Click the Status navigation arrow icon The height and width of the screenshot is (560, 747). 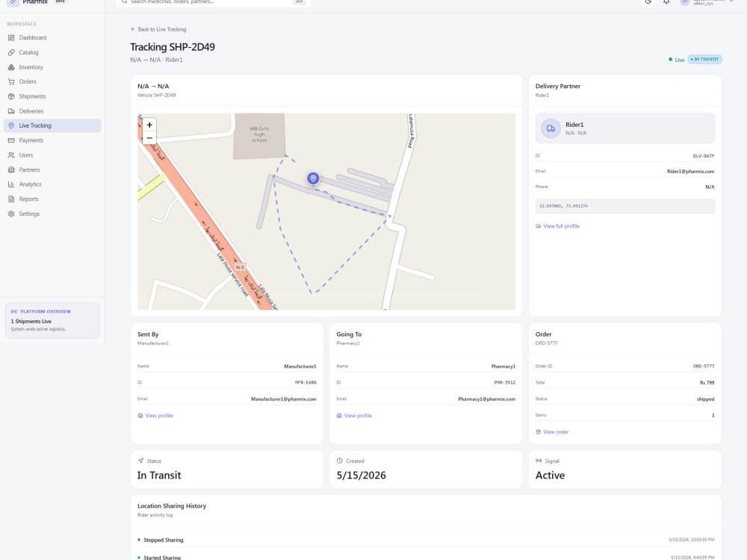(x=140, y=461)
